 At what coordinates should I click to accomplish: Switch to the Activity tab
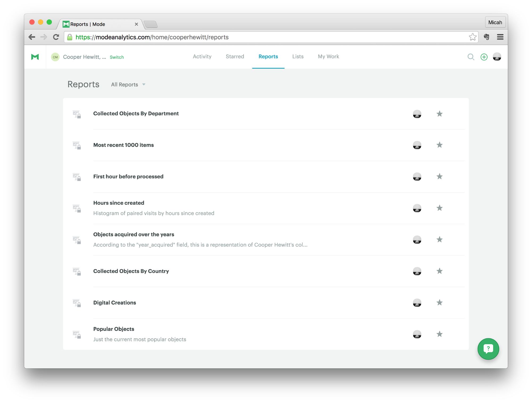[x=202, y=56]
